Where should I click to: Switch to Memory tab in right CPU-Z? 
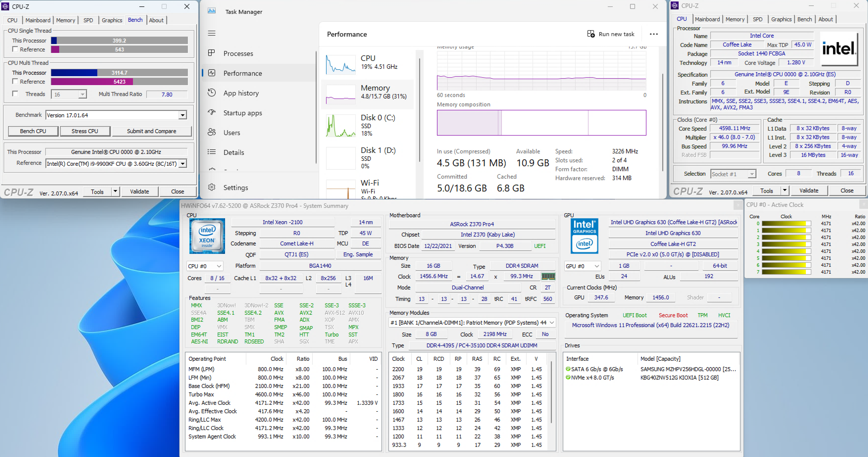[735, 19]
